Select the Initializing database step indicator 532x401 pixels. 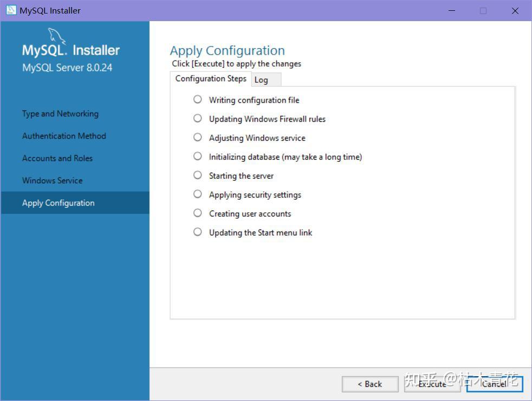[197, 156]
